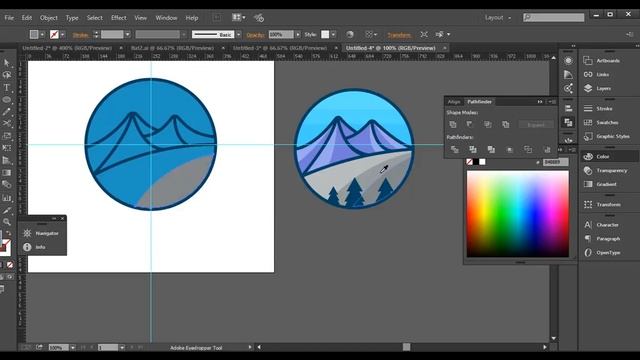Click the Divide pathfinder icon

click(454, 150)
